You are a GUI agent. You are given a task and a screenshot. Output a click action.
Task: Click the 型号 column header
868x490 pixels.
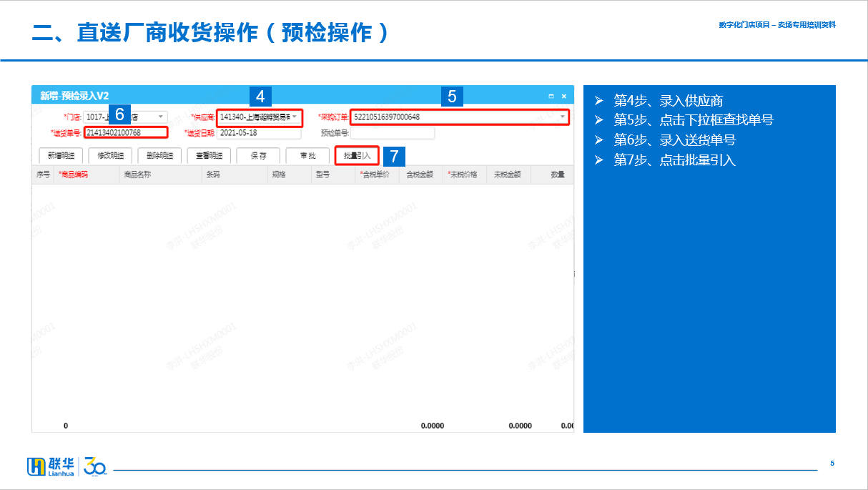tap(333, 175)
